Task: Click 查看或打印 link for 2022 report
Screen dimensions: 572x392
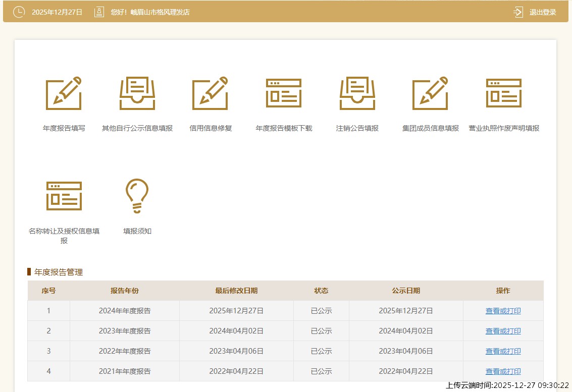Action: pos(503,351)
